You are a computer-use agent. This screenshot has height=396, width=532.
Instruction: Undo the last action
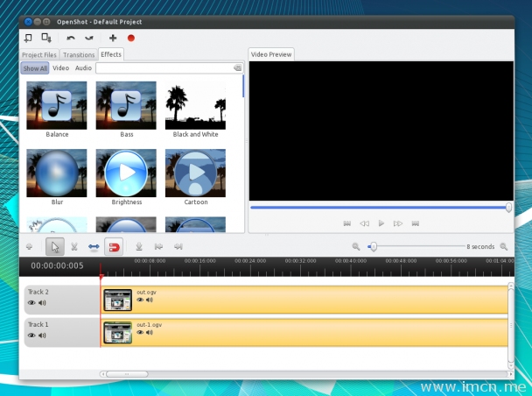(71, 38)
